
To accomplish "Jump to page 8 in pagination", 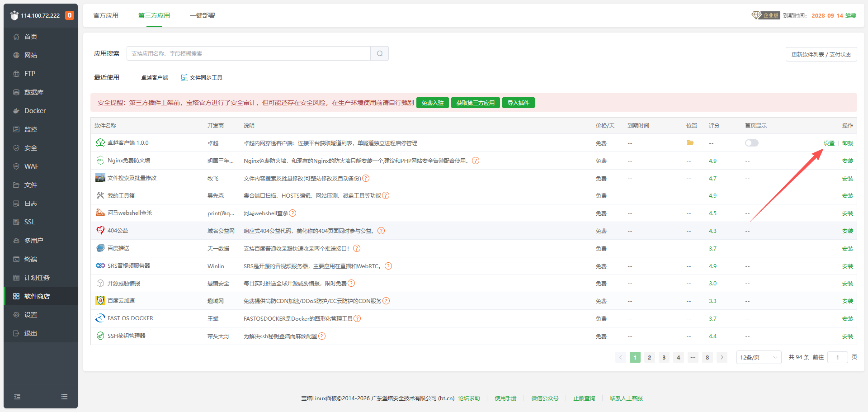I will point(707,357).
